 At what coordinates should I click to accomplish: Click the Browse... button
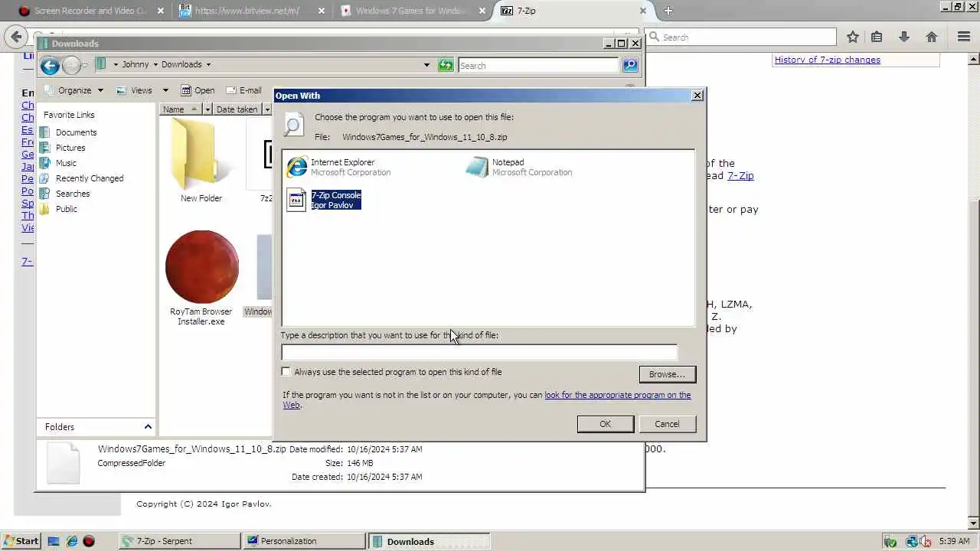point(667,374)
